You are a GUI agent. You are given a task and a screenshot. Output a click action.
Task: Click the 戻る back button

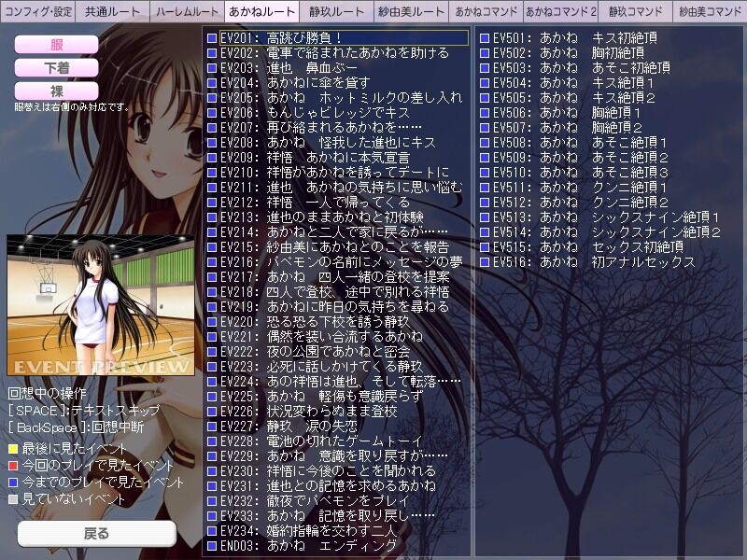[97, 533]
